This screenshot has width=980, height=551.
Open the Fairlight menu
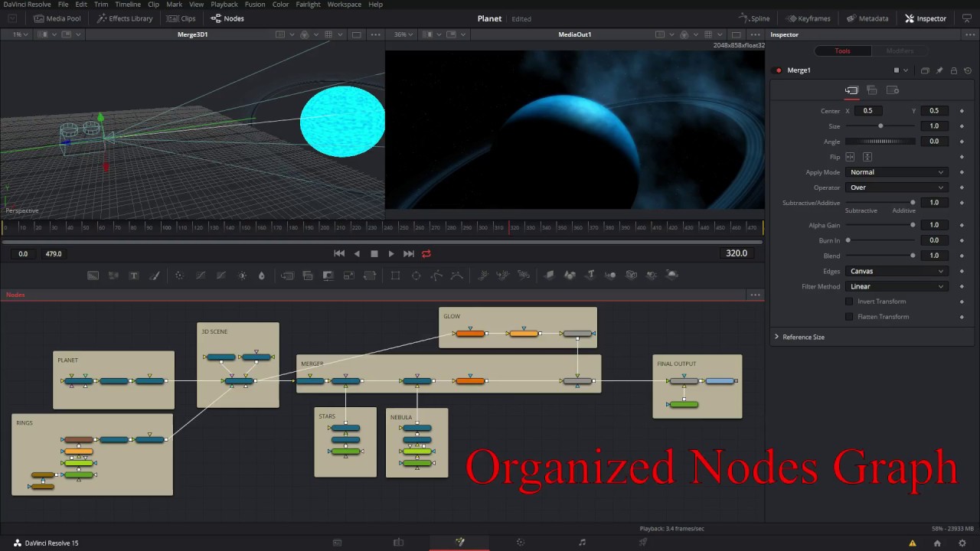point(309,5)
